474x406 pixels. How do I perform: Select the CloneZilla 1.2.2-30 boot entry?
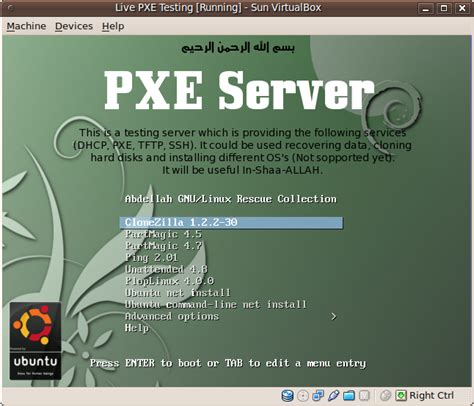coord(231,223)
